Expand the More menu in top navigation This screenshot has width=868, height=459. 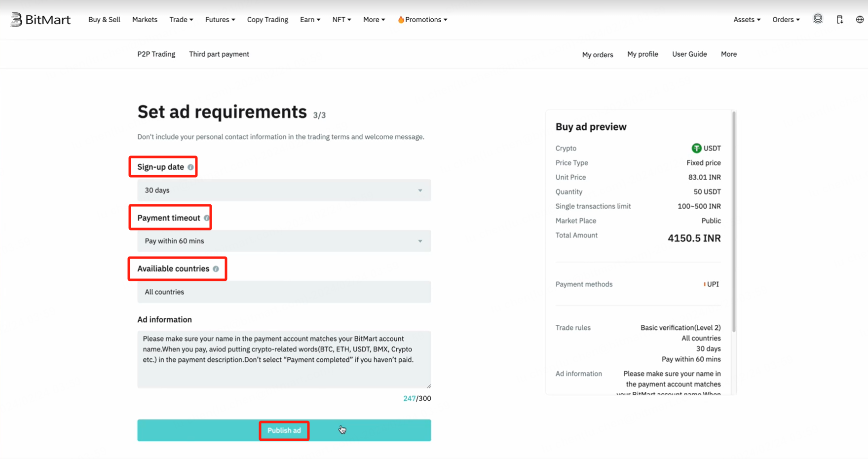point(374,20)
